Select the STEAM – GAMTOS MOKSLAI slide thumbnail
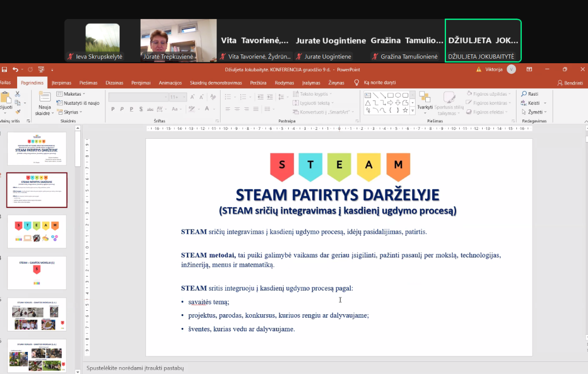Screen dimensions: 588x374 (37, 273)
